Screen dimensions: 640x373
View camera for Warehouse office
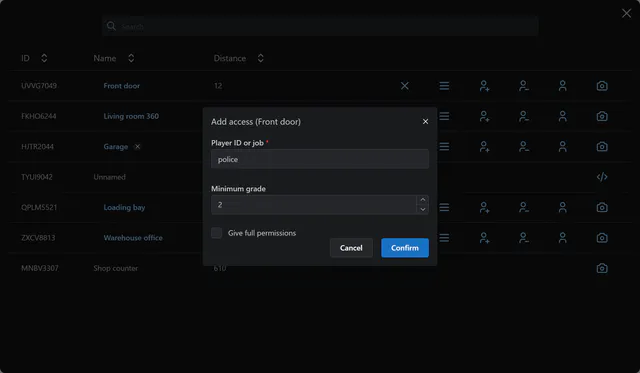[602, 238]
